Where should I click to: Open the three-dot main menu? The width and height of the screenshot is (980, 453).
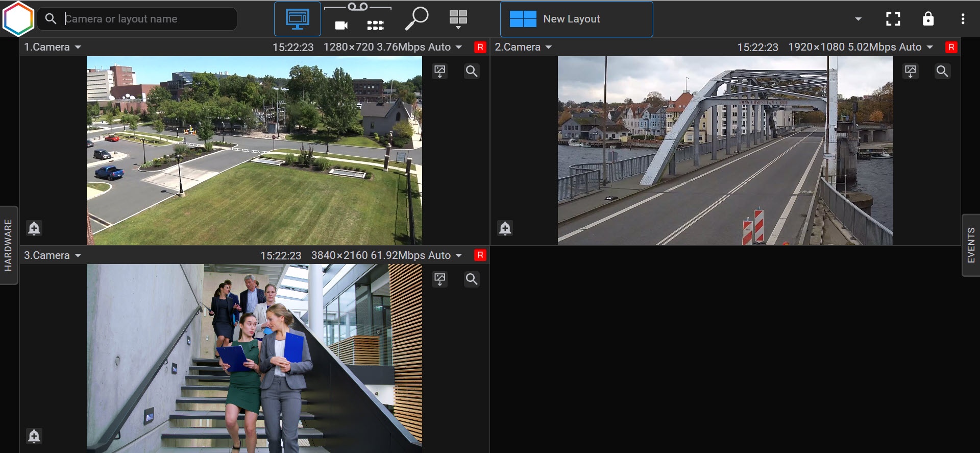pyautogui.click(x=963, y=19)
